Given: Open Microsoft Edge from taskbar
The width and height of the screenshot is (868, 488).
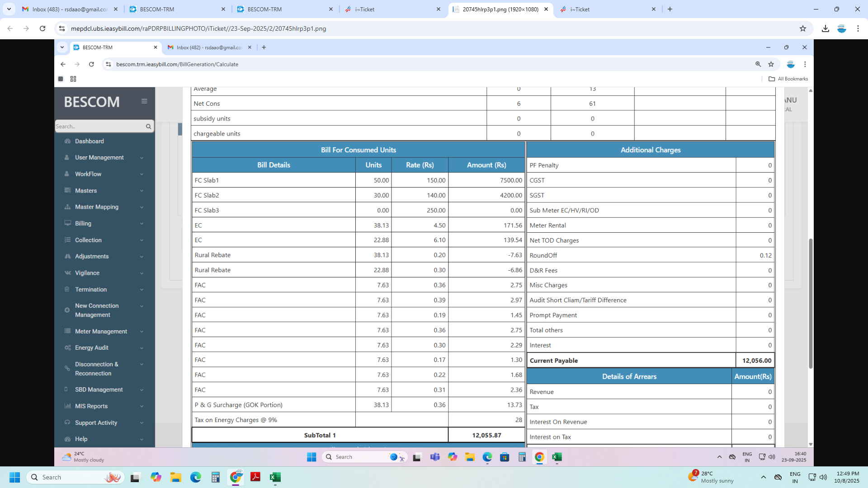Looking at the screenshot, I should (x=196, y=477).
